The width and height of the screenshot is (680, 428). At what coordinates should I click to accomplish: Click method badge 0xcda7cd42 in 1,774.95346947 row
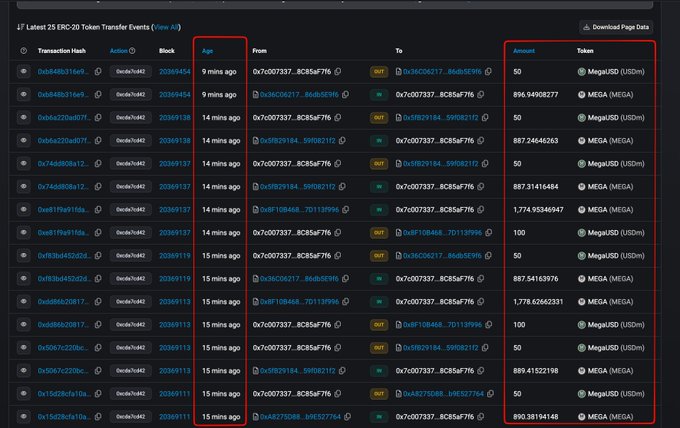(131, 209)
